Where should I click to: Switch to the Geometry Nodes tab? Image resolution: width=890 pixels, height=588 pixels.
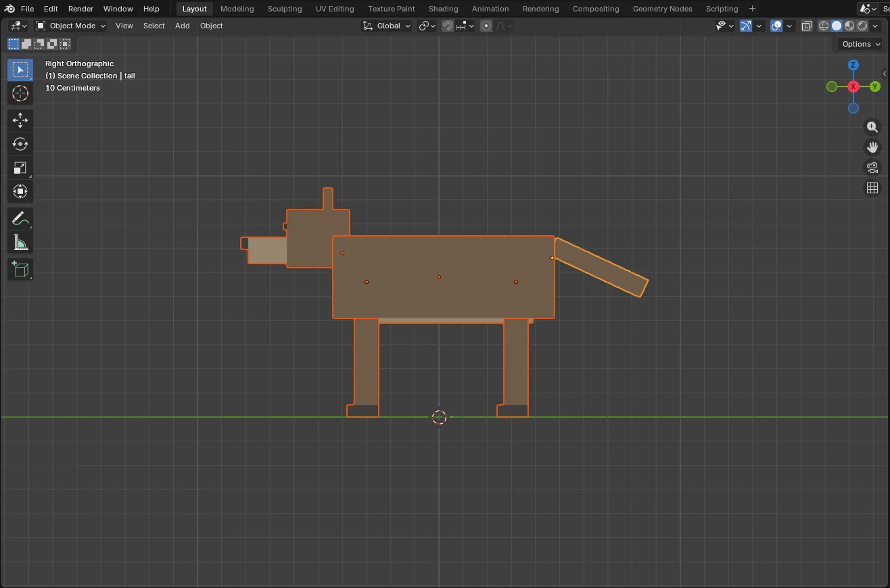(663, 9)
